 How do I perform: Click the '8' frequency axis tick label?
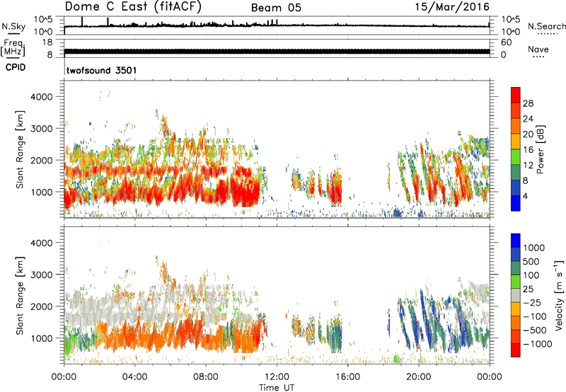tap(50, 55)
